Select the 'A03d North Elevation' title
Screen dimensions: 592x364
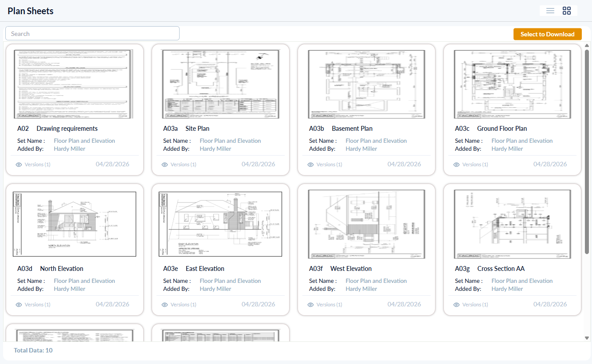coord(50,269)
